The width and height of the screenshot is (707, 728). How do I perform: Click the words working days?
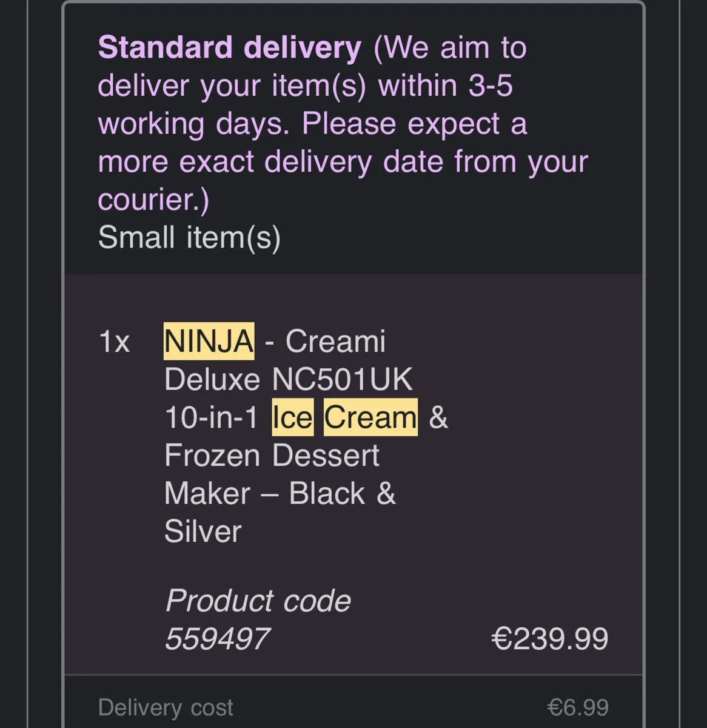click(x=192, y=124)
